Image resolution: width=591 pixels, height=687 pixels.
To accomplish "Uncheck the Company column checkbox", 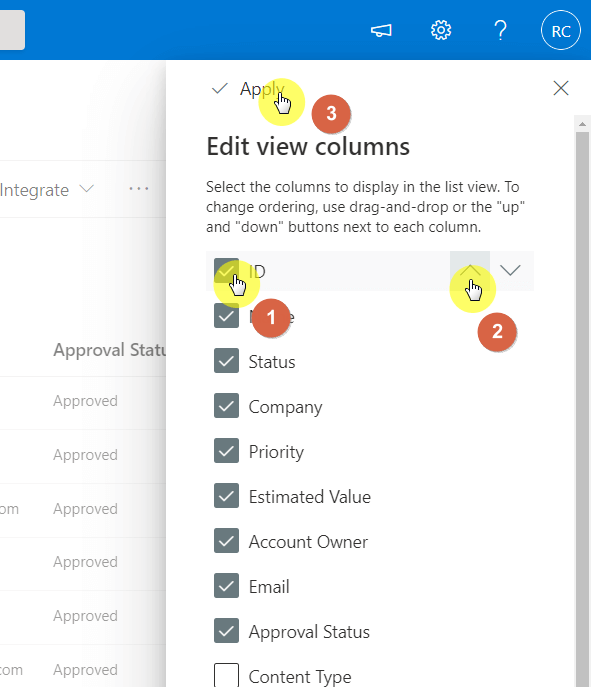I will coord(226,406).
